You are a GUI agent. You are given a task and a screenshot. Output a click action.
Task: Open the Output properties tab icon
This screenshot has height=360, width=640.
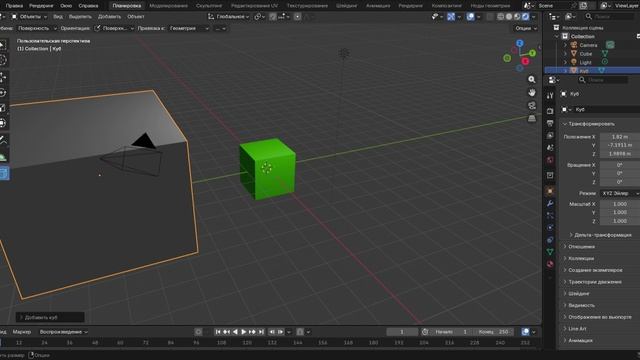coord(550,123)
